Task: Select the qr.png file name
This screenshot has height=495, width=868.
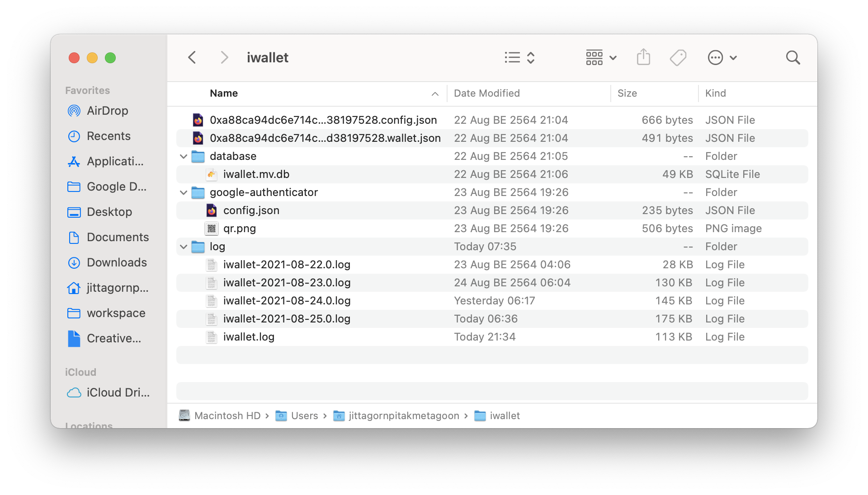Action: [x=240, y=229]
